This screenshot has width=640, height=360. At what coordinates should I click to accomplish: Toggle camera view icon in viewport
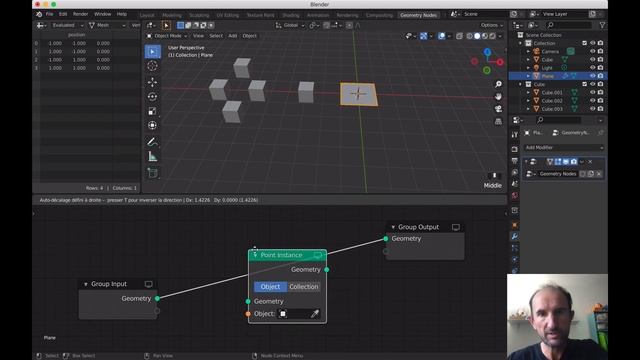point(498,109)
